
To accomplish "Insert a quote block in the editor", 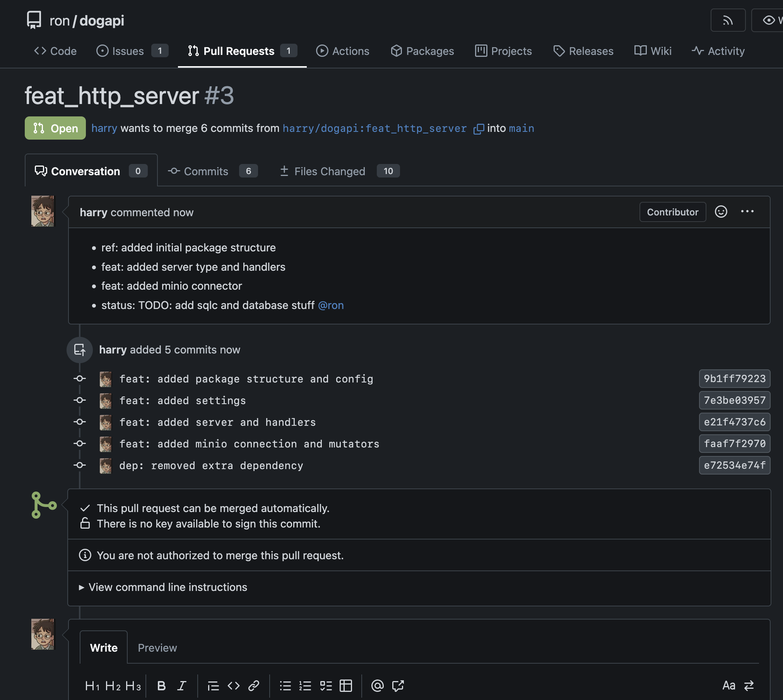I will (x=213, y=686).
